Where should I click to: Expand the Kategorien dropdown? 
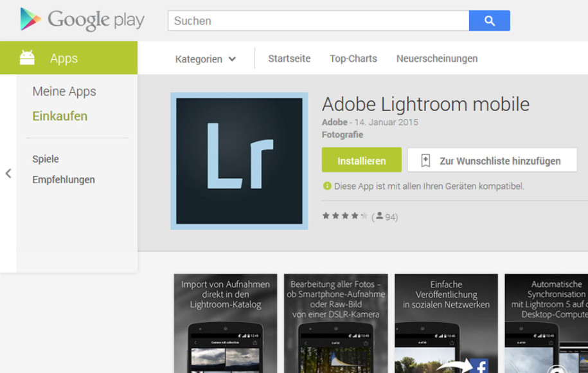206,59
